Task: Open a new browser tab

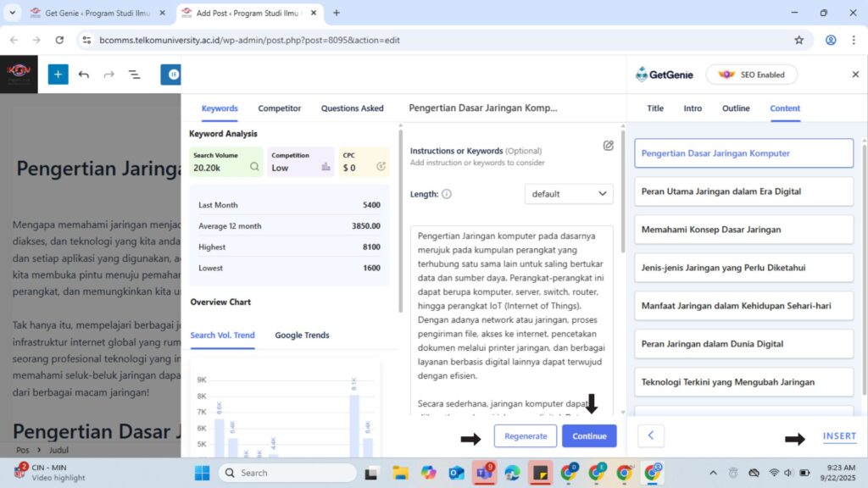Action: click(336, 13)
